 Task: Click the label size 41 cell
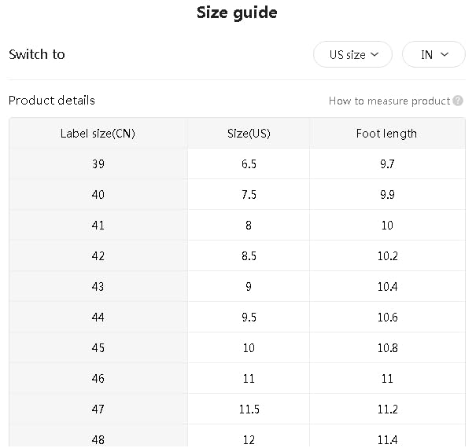click(98, 225)
